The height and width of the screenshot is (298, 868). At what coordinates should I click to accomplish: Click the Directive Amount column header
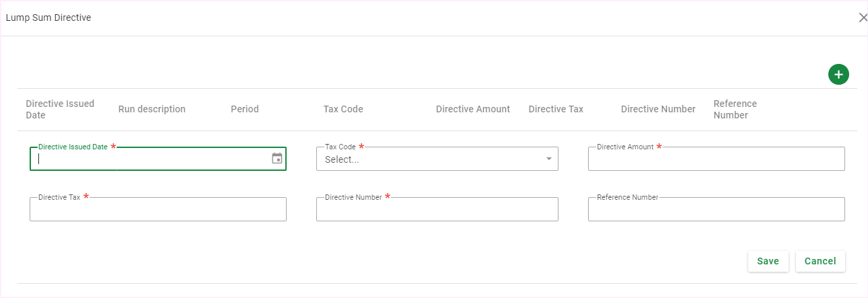pos(473,109)
